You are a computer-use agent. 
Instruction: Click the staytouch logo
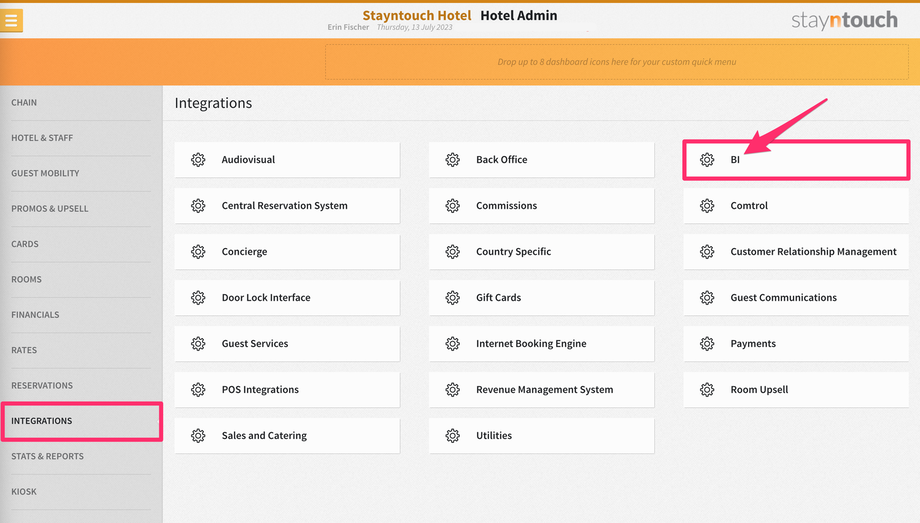844,21
